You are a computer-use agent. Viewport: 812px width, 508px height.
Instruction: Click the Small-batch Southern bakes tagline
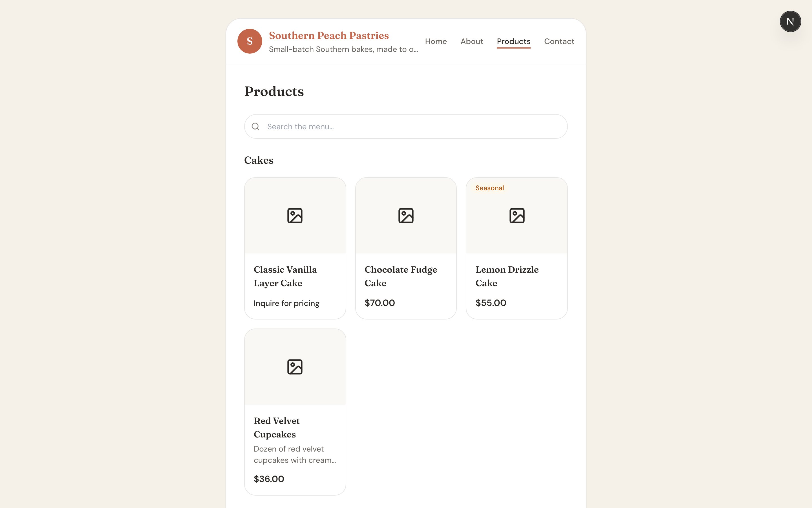point(343,49)
